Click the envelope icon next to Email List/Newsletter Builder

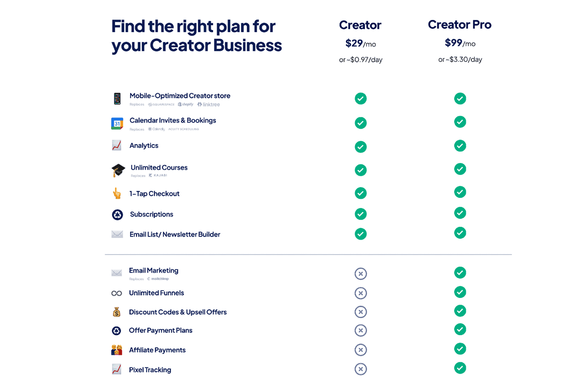coord(117,234)
